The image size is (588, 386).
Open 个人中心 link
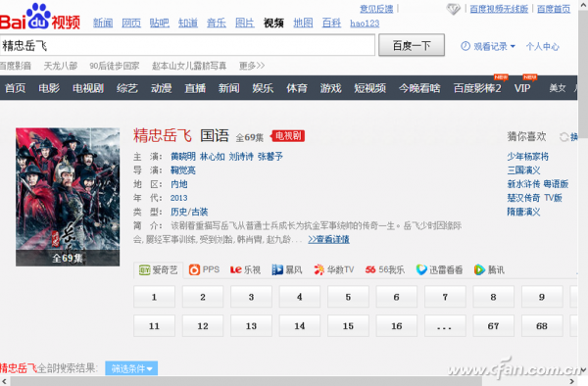click(x=542, y=46)
